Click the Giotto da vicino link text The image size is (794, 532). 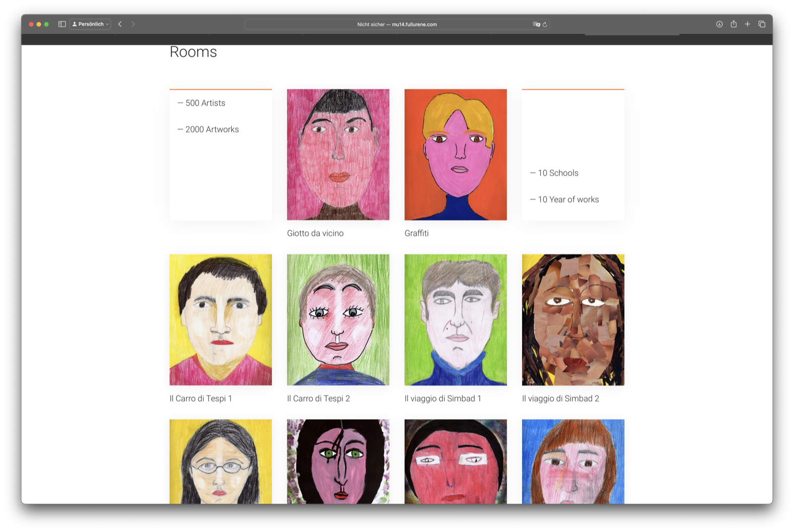coord(315,233)
